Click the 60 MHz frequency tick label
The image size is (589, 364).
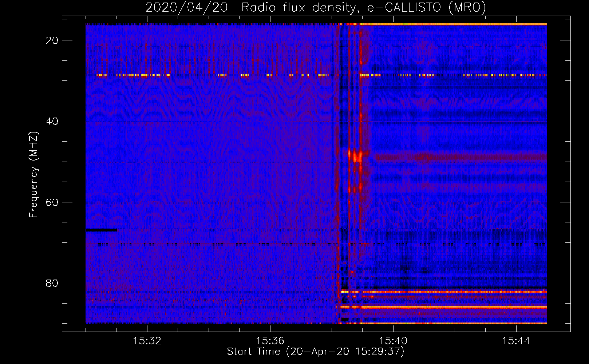tap(52, 202)
